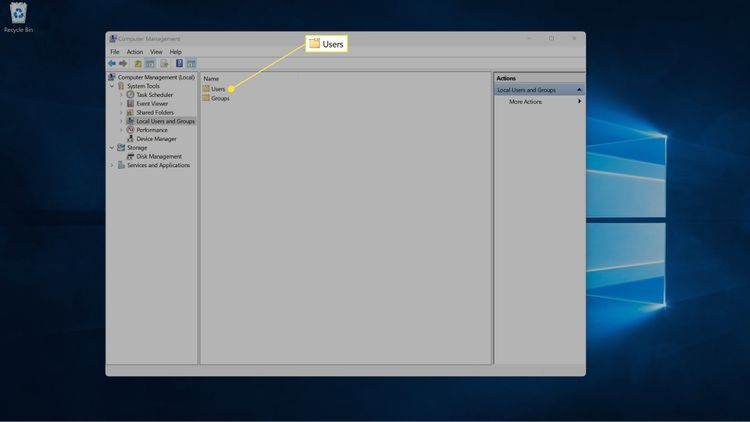
Task: Click the Name column header
Action: pyautogui.click(x=212, y=78)
